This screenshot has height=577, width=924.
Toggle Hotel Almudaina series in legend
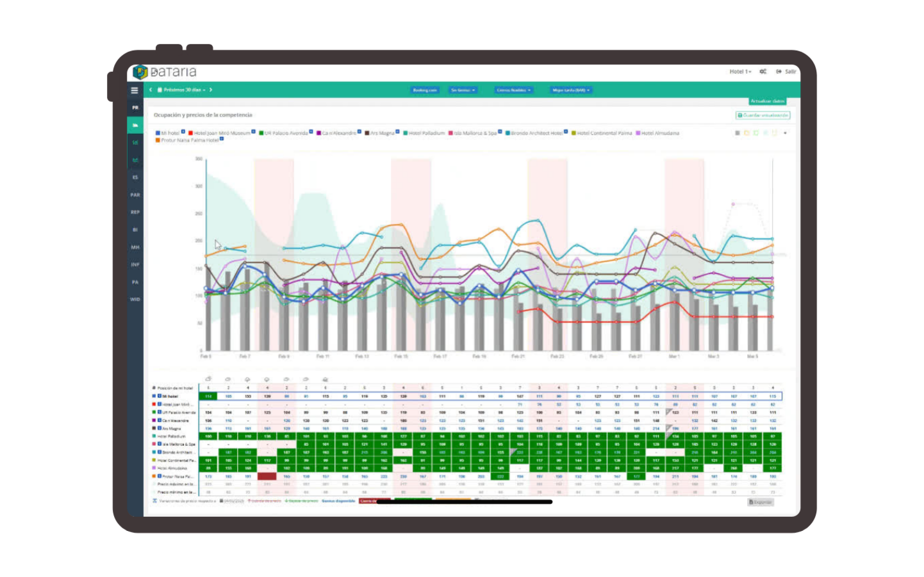pyautogui.click(x=657, y=133)
